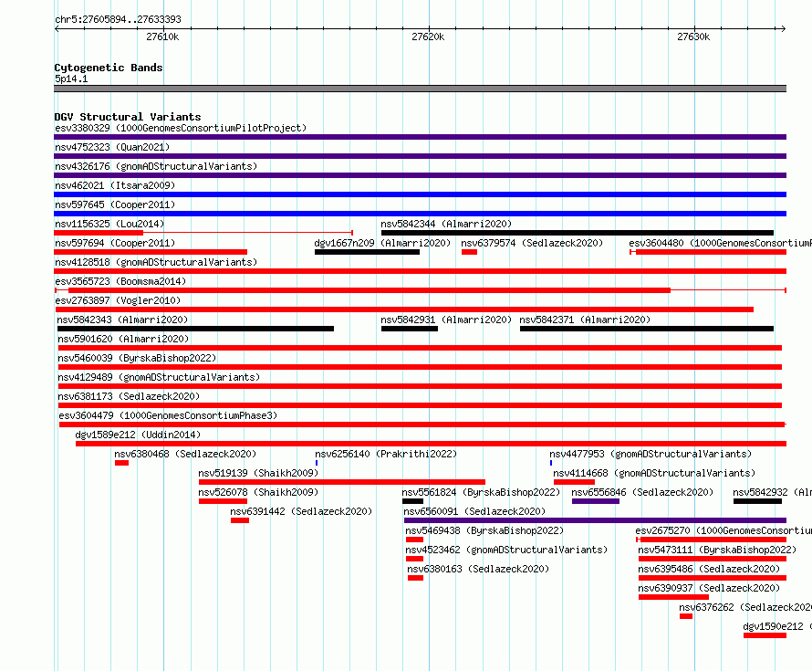Select the nsv5842344 (Almarri2020) black bar
This screenshot has height=671, width=812.
point(578,233)
